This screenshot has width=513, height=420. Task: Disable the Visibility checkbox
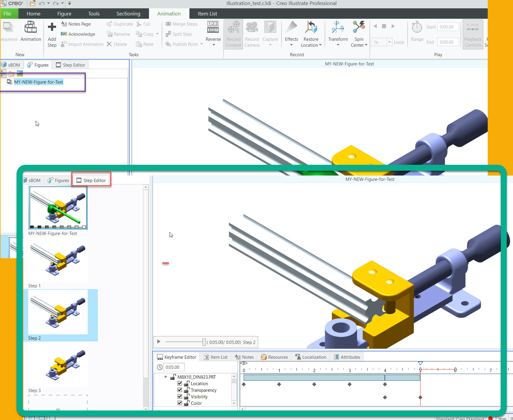point(180,397)
